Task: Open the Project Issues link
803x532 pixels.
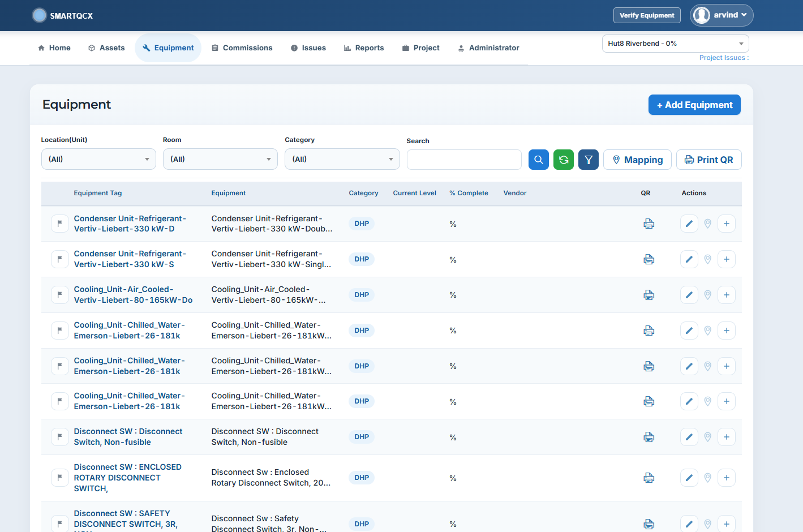Action: (724, 58)
